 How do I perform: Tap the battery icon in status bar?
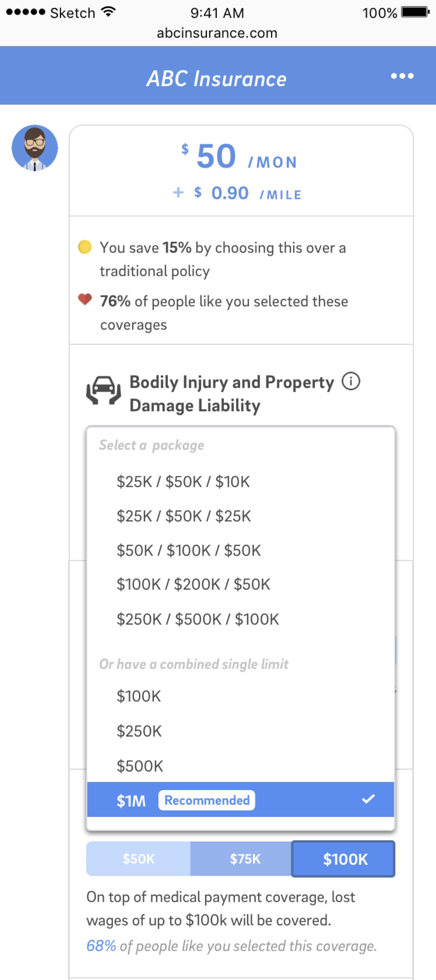point(416,12)
